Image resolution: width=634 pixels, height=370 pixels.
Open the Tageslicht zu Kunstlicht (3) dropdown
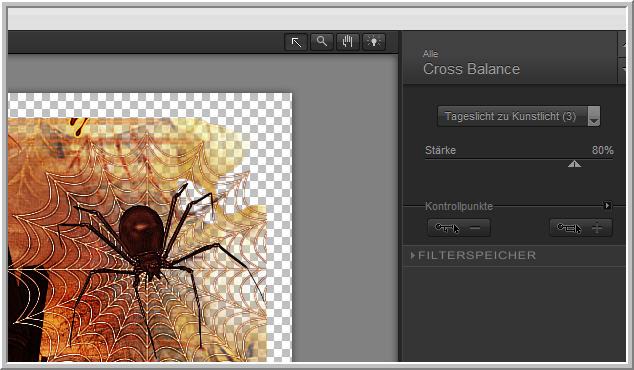(x=519, y=116)
